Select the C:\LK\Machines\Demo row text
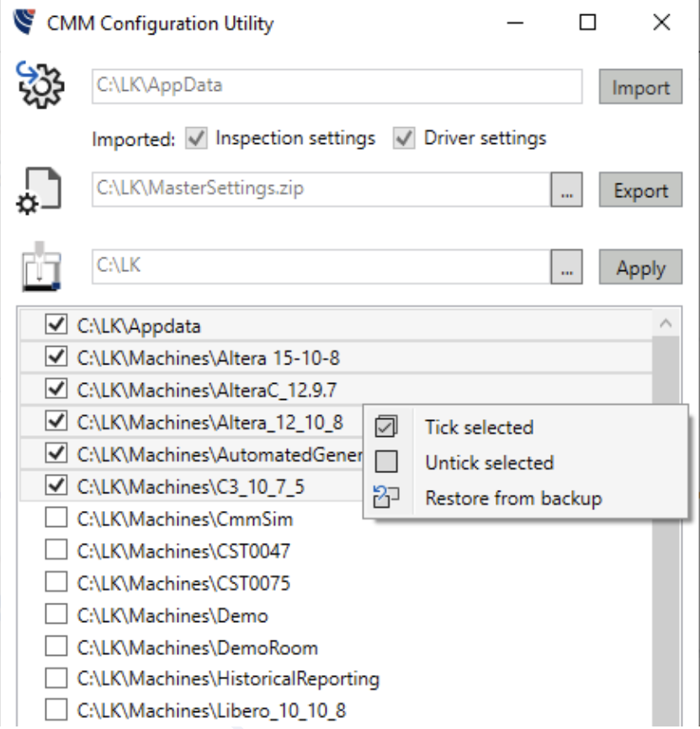This screenshot has height=729, width=700. coord(172,616)
